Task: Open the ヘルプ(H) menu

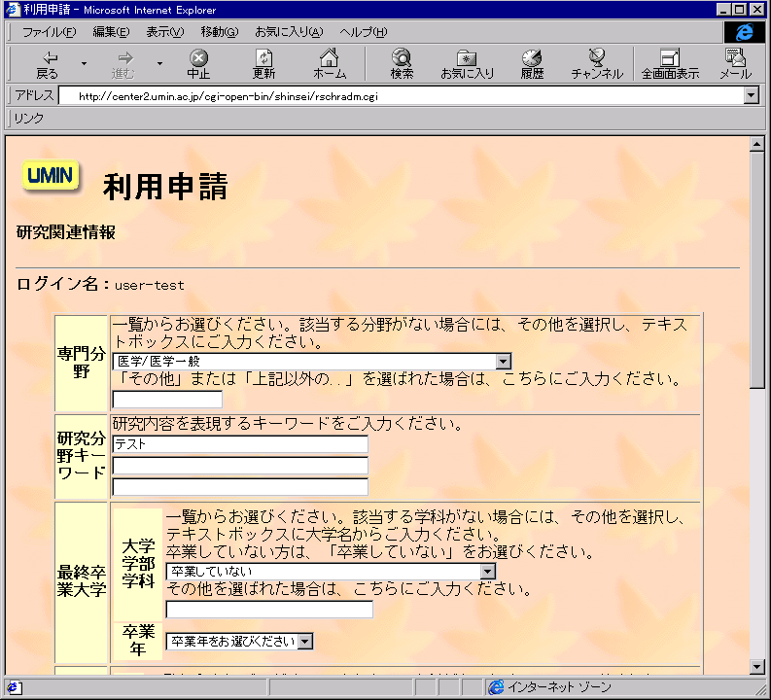Action: (363, 32)
